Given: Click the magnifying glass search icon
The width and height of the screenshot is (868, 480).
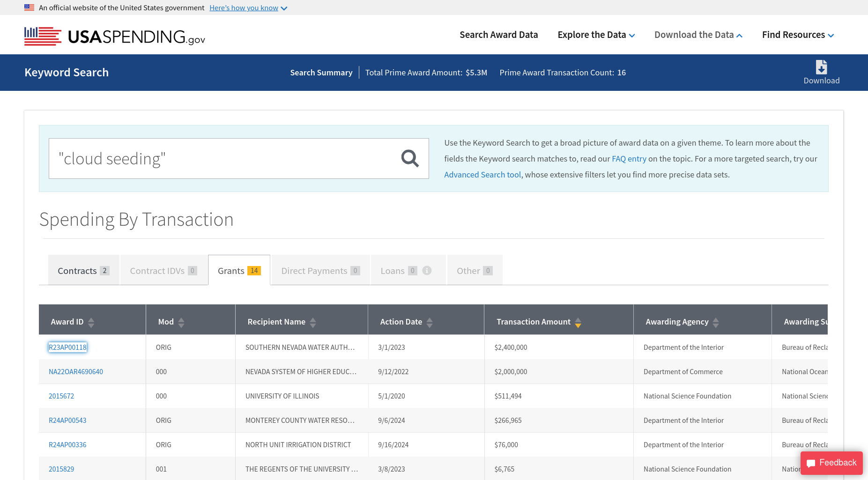Looking at the screenshot, I should (x=410, y=158).
